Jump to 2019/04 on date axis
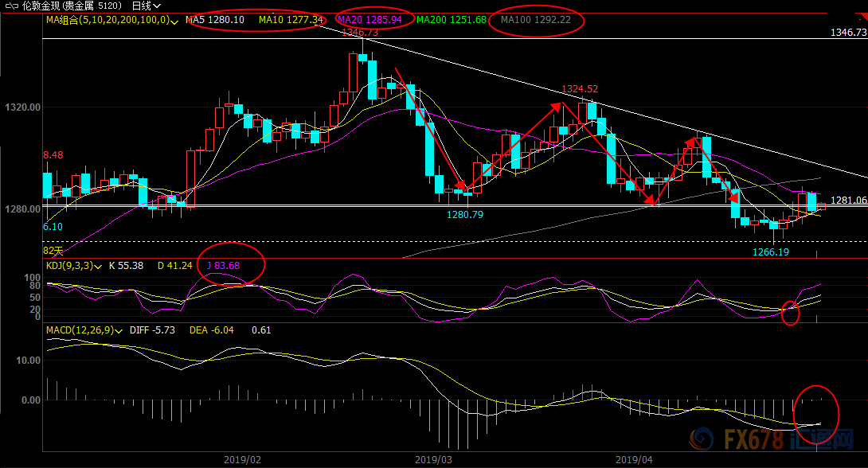This screenshot has width=868, height=468. (635, 459)
